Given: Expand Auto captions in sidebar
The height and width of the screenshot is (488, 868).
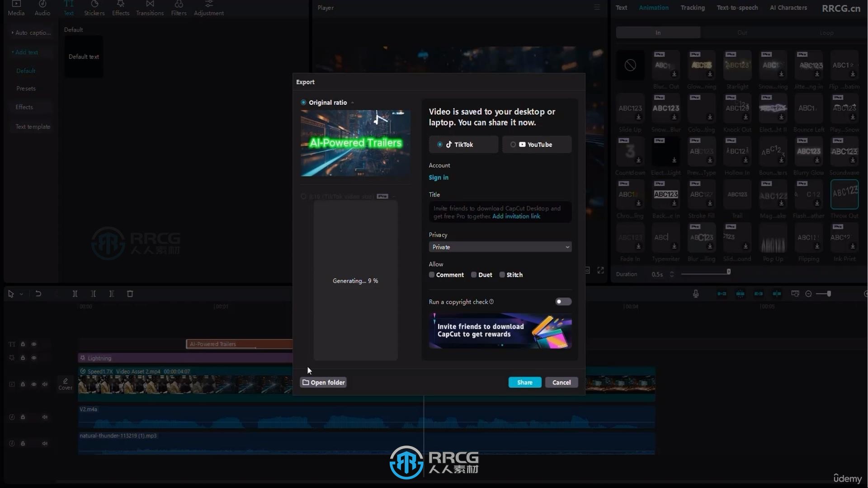Looking at the screenshot, I should (x=31, y=33).
